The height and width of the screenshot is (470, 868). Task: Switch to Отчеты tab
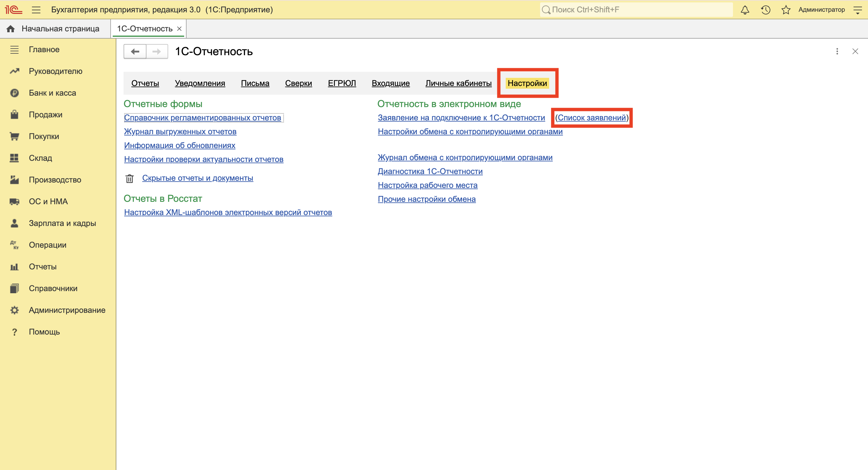pos(145,83)
